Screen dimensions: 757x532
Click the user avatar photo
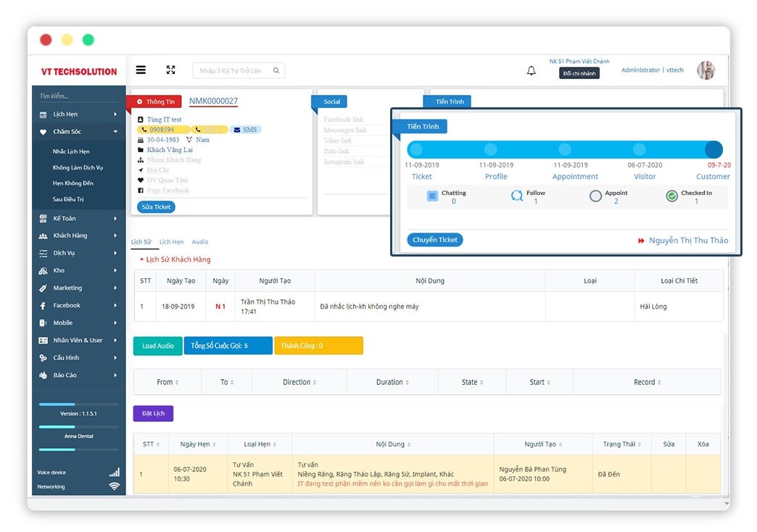706,70
